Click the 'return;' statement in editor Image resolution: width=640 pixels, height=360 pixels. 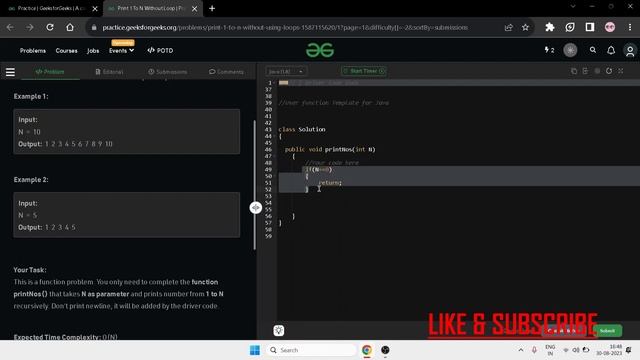tap(330, 183)
